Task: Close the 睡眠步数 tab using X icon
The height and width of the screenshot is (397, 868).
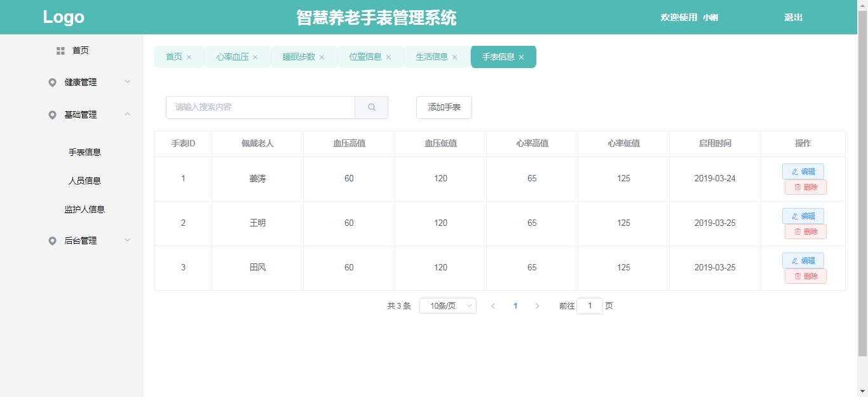Action: (322, 57)
